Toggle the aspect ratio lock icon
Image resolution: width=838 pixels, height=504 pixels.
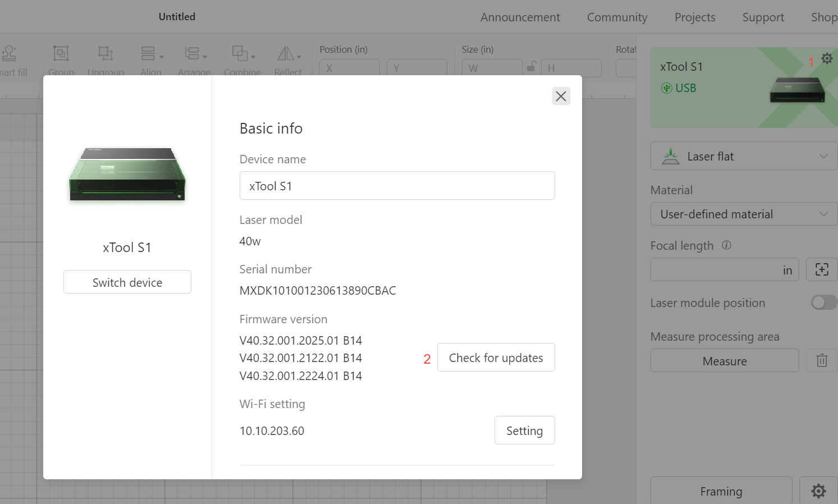(531, 67)
